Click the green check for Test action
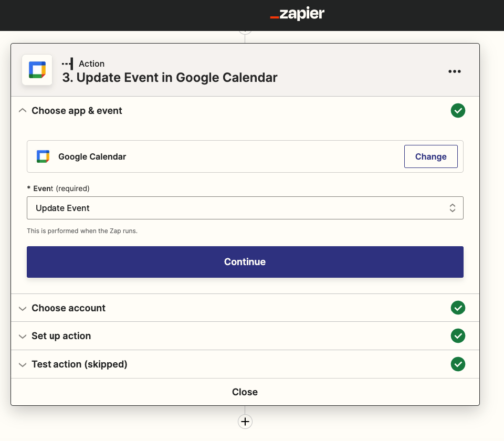This screenshot has width=504, height=441. click(458, 364)
